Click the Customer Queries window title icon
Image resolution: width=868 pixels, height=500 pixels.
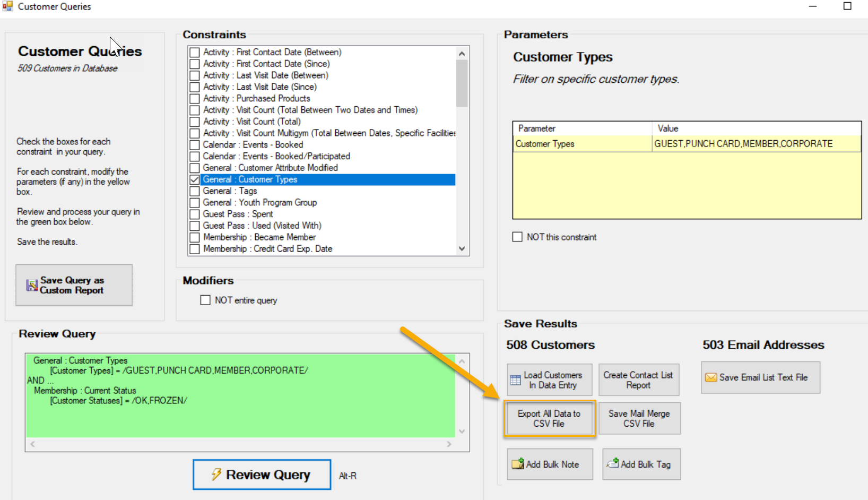click(x=7, y=6)
